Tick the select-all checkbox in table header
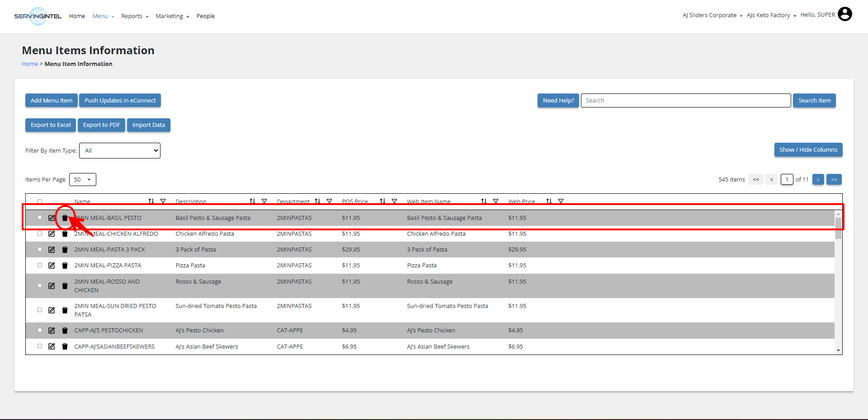 40,202
